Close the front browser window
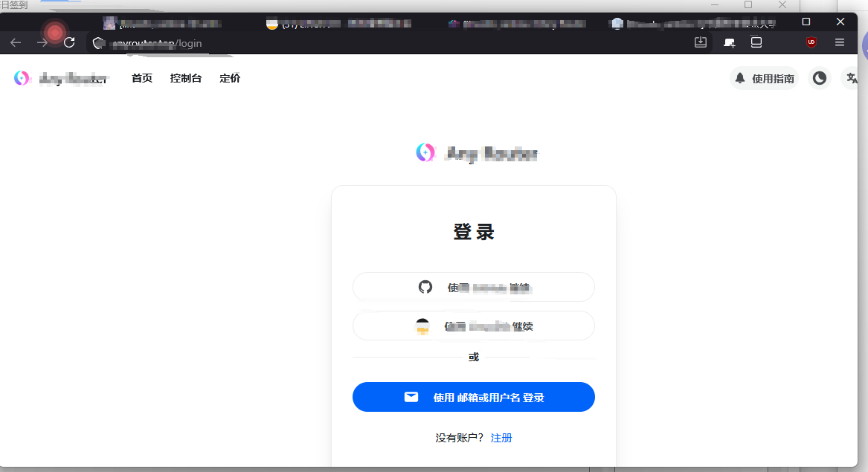This screenshot has width=868, height=472. 840,22
